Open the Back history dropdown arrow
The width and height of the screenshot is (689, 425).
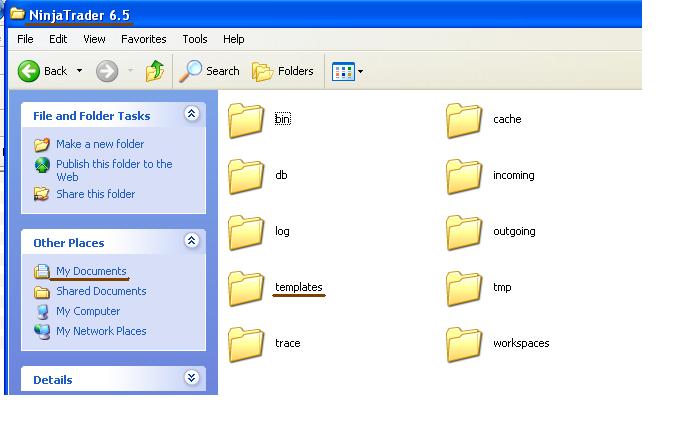[x=80, y=70]
